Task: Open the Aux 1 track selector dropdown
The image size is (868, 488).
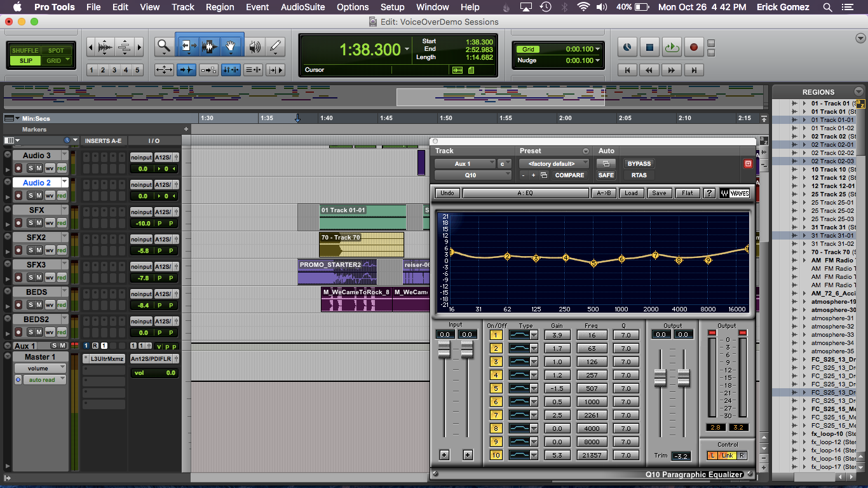Action: coord(465,164)
